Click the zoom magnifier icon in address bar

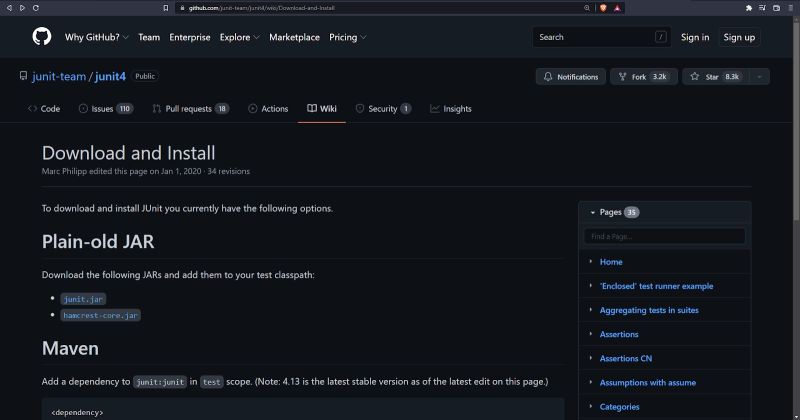pyautogui.click(x=587, y=8)
